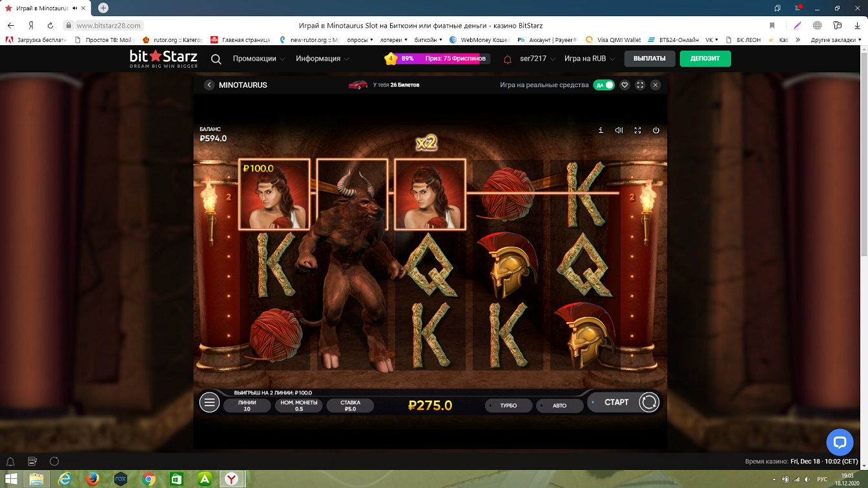This screenshot has height=488, width=868.
Task: Adjust the ЛИНИИ 10 setting
Action: (247, 405)
